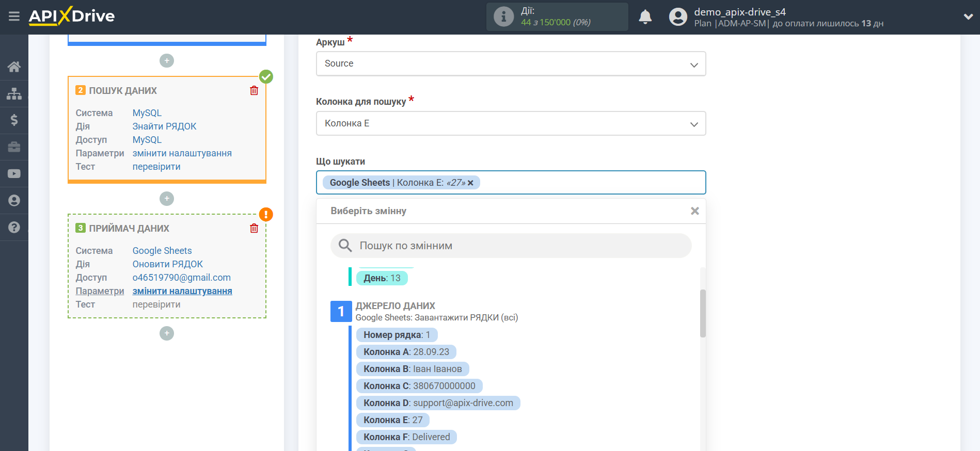Image resolution: width=980 pixels, height=451 pixels.
Task: Click перевірити in step 2
Action: click(x=156, y=167)
